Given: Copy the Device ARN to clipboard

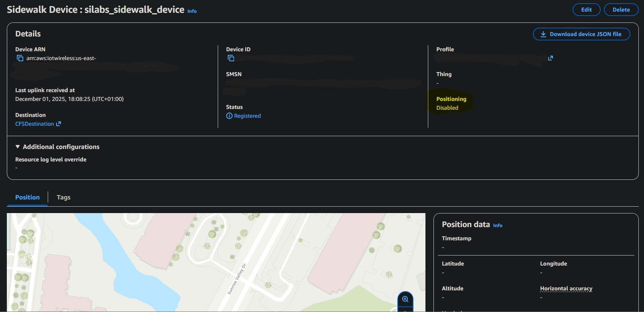Looking at the screenshot, I should click(x=20, y=58).
